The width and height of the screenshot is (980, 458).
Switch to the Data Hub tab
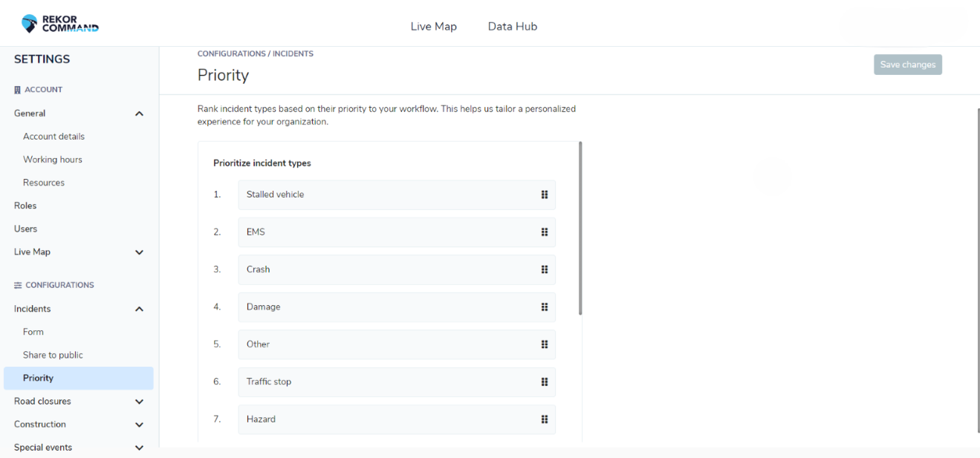512,27
